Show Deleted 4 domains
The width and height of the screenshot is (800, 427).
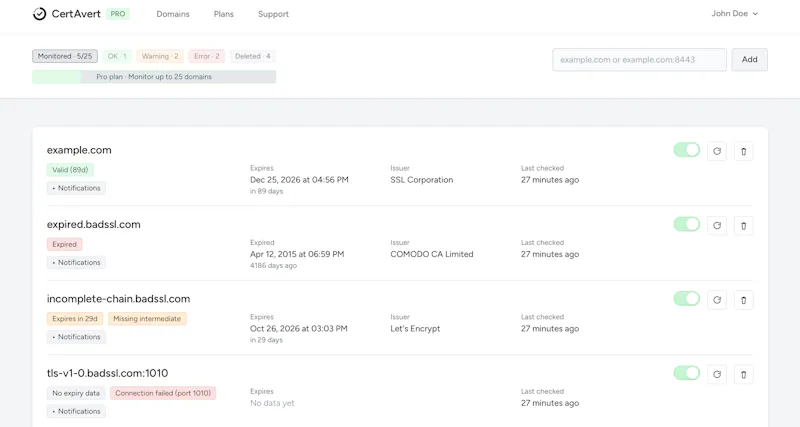tap(253, 56)
